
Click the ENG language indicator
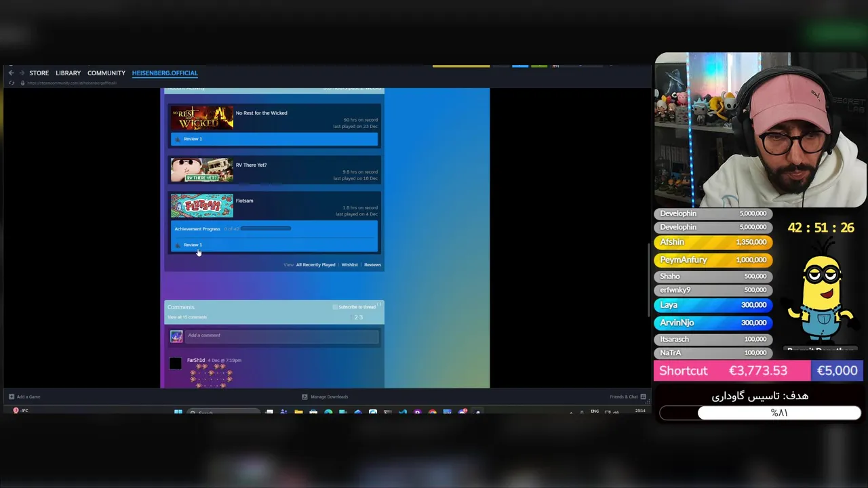click(x=595, y=411)
